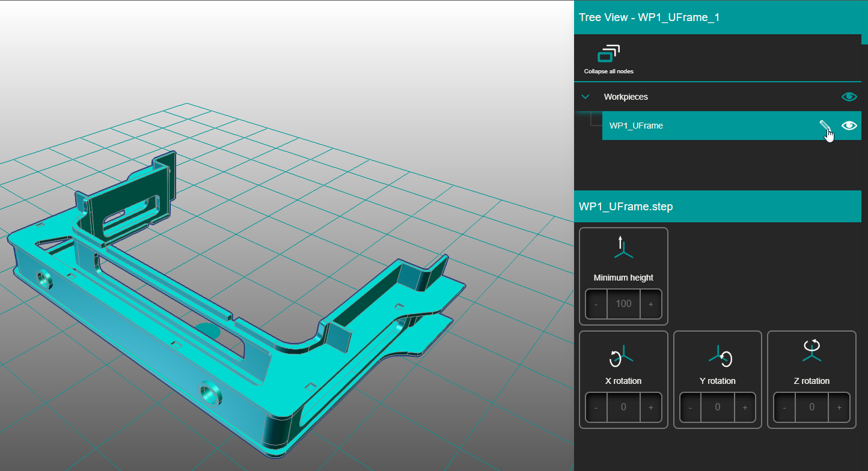Increase the Y rotation value
The width and height of the screenshot is (868, 471).
(745, 407)
